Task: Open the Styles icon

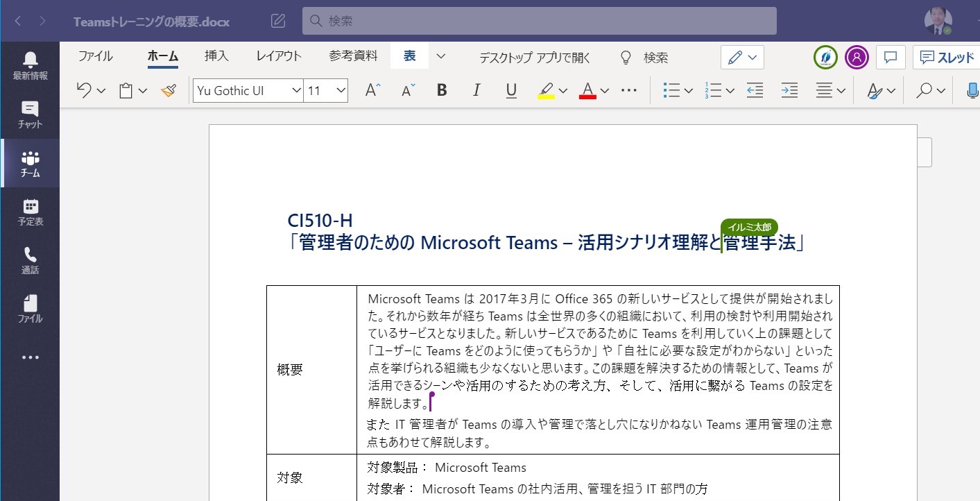Action: tap(875, 90)
